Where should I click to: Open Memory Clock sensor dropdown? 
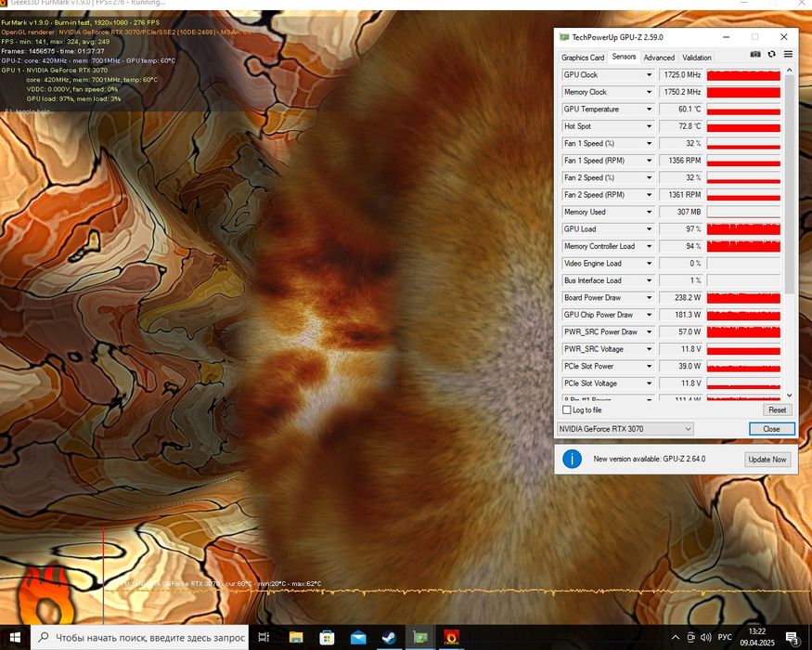click(x=649, y=92)
